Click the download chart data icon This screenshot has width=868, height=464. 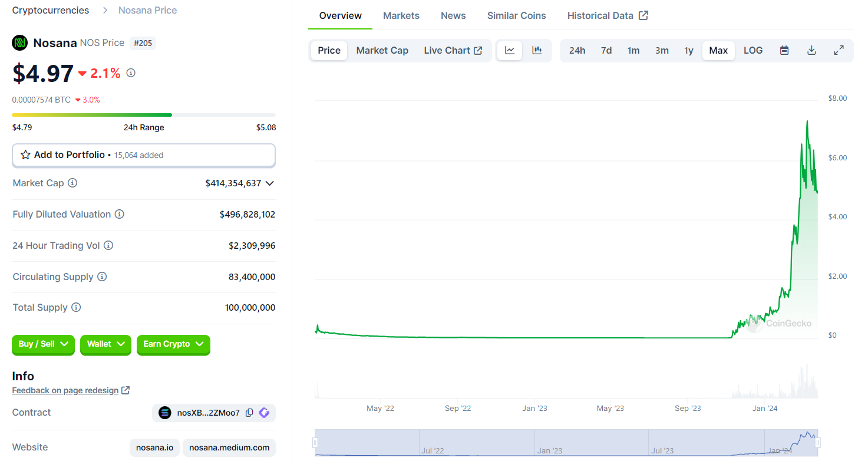pos(811,51)
